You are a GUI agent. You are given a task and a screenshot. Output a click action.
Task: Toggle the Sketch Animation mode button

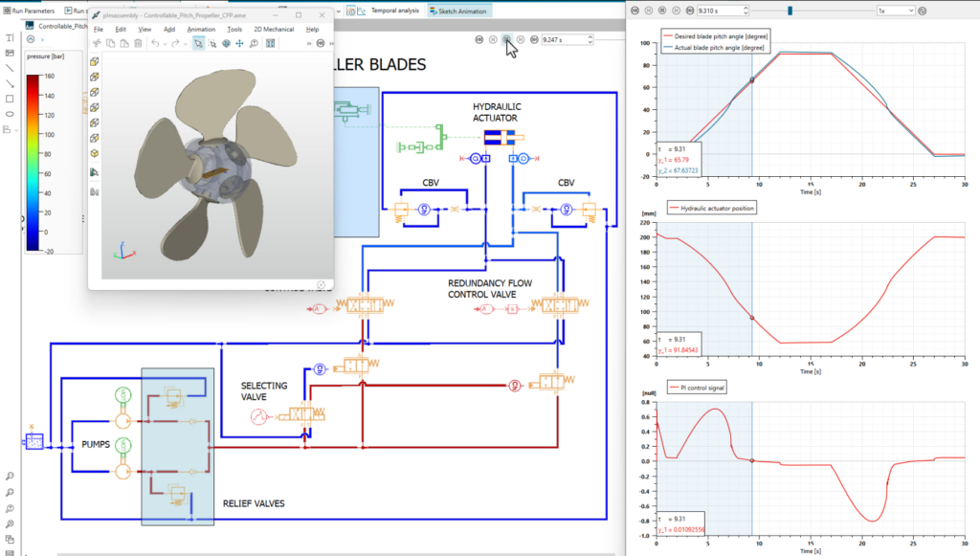pos(458,11)
